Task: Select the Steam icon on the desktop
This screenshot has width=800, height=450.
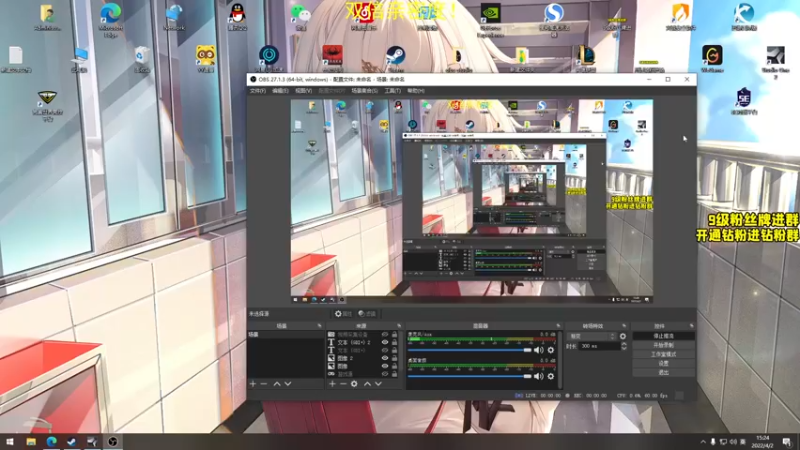Action: 395,57
